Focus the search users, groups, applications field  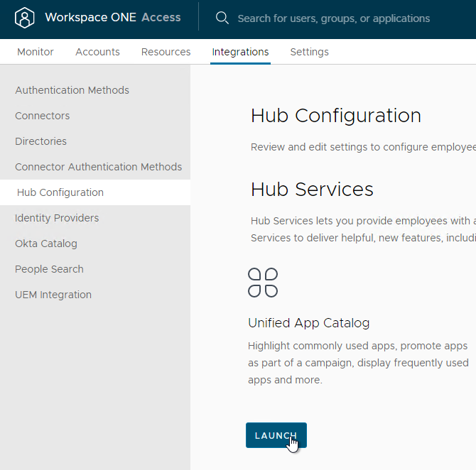point(334,18)
